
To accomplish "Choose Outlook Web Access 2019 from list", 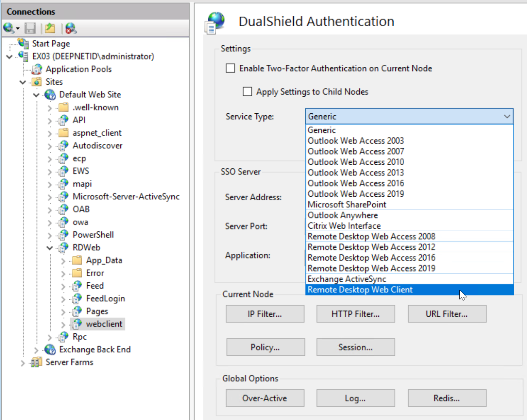I will [356, 194].
